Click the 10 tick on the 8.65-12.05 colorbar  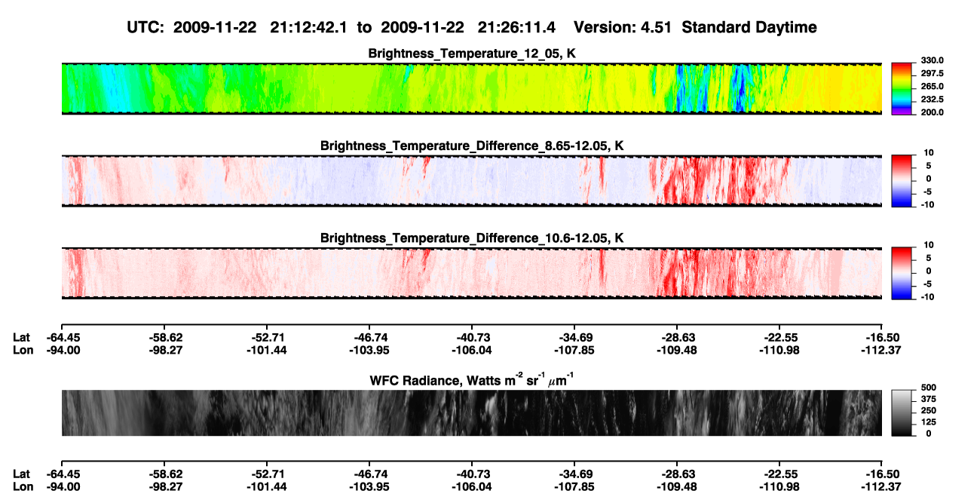tap(928, 152)
